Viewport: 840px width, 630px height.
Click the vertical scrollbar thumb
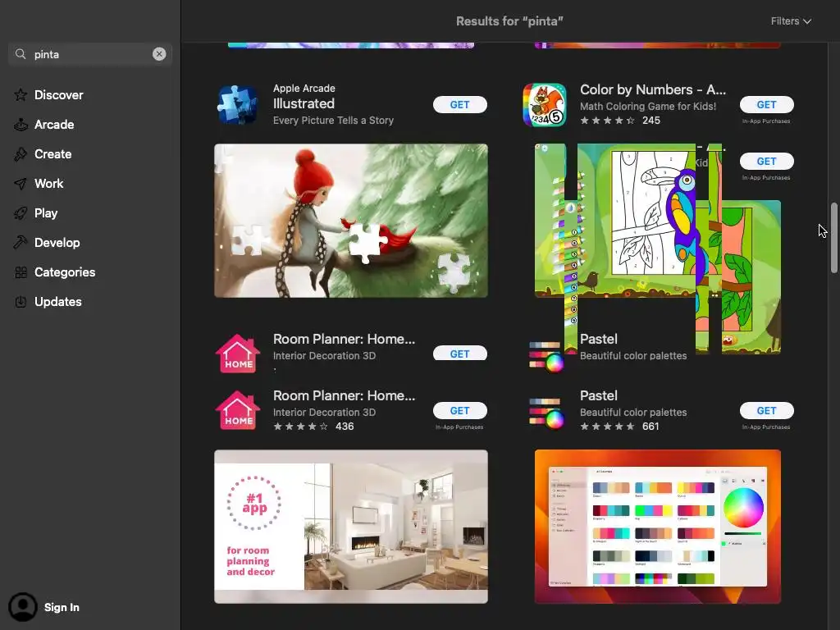[x=833, y=239]
